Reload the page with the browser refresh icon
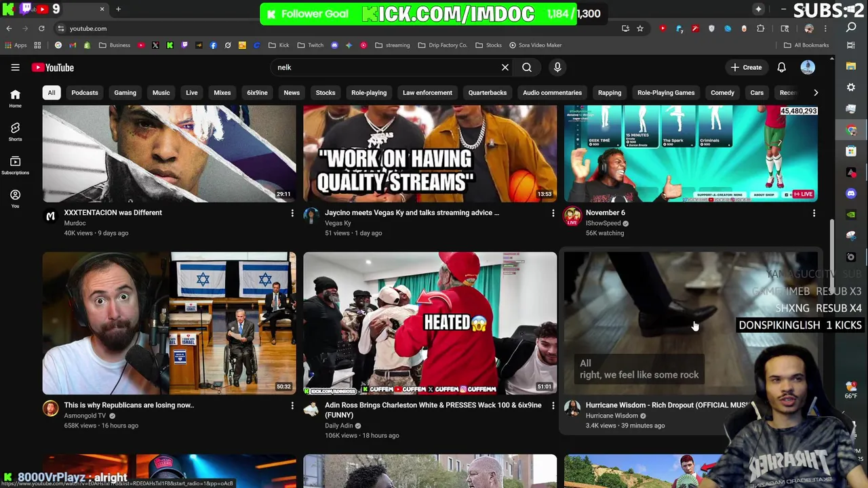 pos(41,28)
